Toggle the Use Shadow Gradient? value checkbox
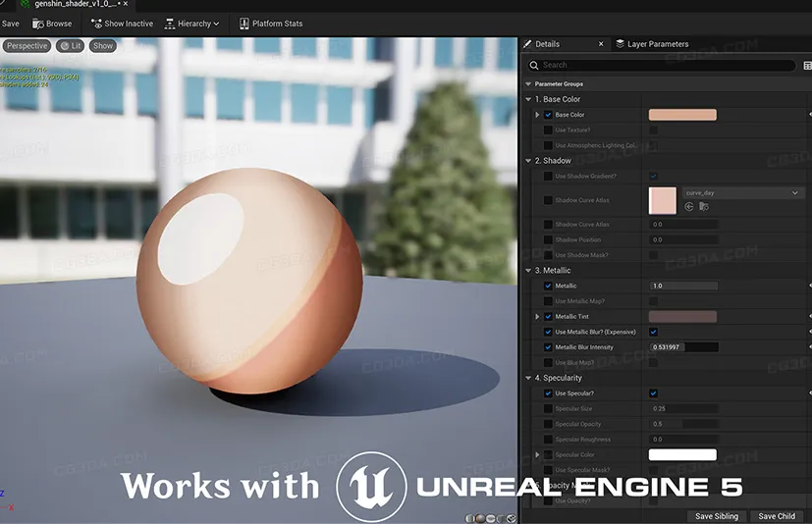 [x=654, y=177]
